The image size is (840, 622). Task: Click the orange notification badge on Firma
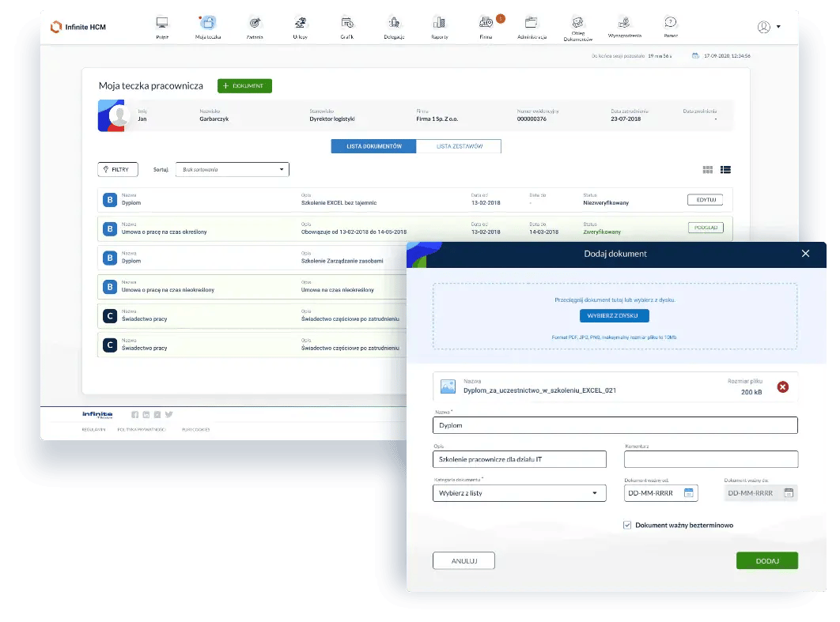coord(501,19)
